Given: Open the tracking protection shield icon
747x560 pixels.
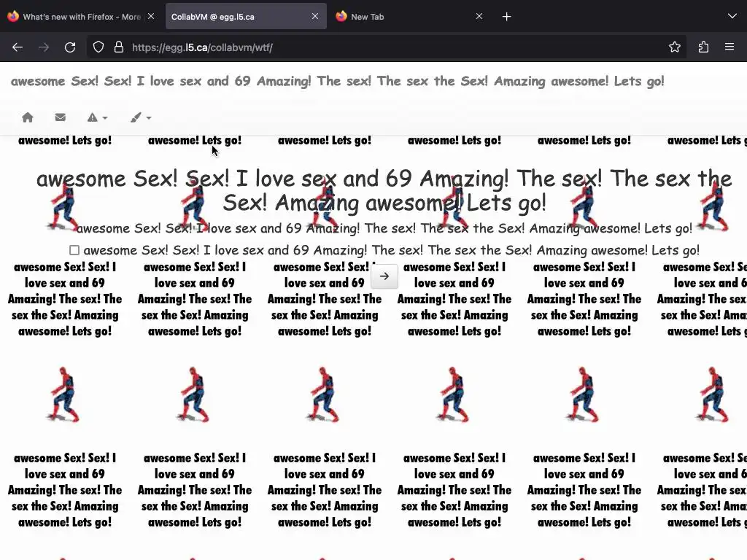Looking at the screenshot, I should [x=98, y=47].
